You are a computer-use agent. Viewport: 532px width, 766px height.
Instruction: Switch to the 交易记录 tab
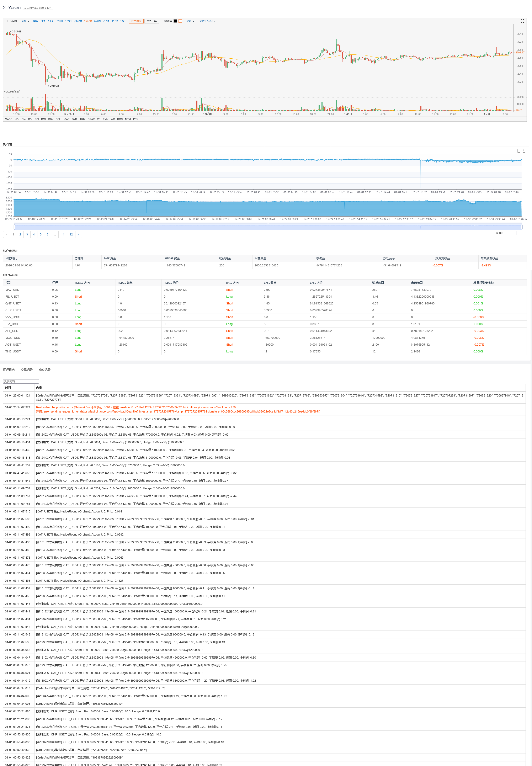click(27, 370)
